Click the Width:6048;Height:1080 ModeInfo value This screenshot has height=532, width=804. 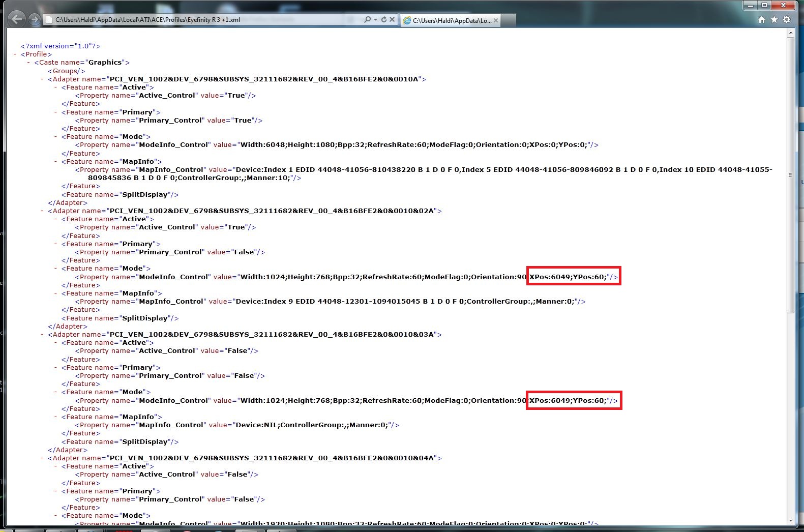point(414,144)
